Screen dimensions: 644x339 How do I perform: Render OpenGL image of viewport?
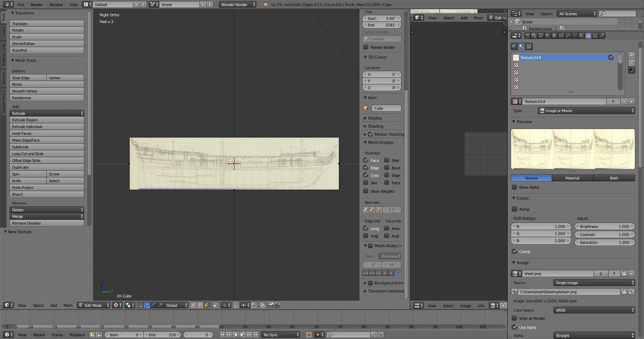point(271,305)
